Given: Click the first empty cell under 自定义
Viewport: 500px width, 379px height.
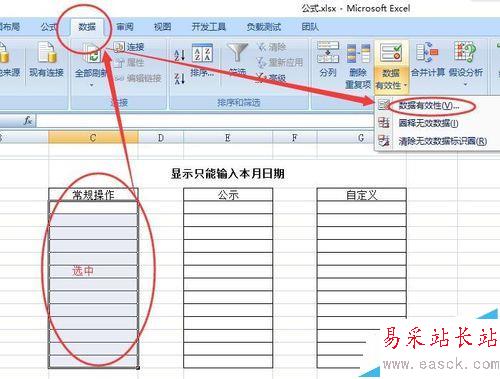Looking at the screenshot, I should (362, 207).
